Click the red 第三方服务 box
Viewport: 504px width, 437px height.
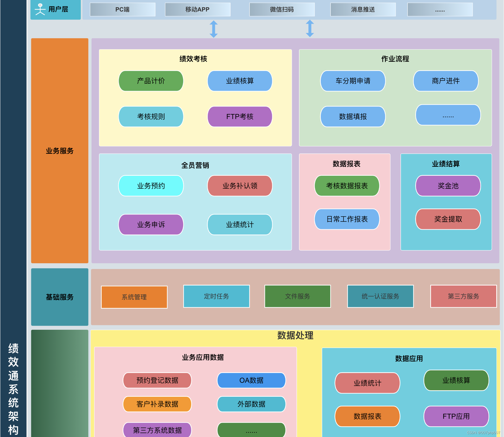pos(463,296)
